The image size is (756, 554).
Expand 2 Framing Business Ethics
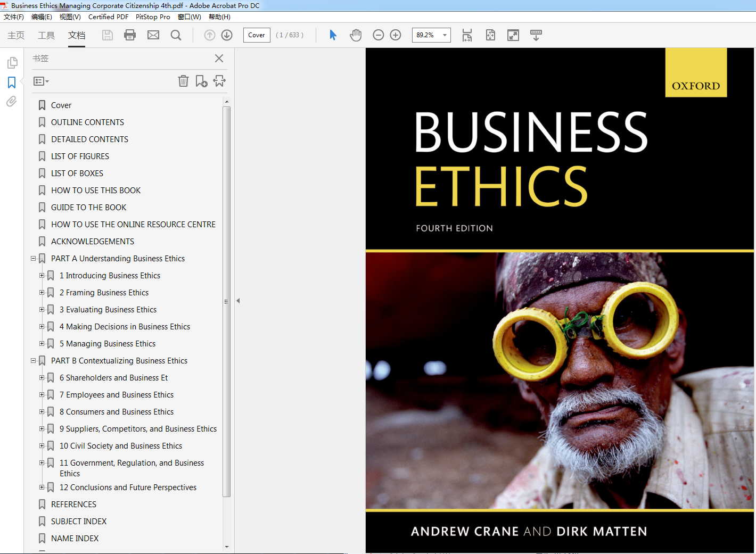coord(42,293)
